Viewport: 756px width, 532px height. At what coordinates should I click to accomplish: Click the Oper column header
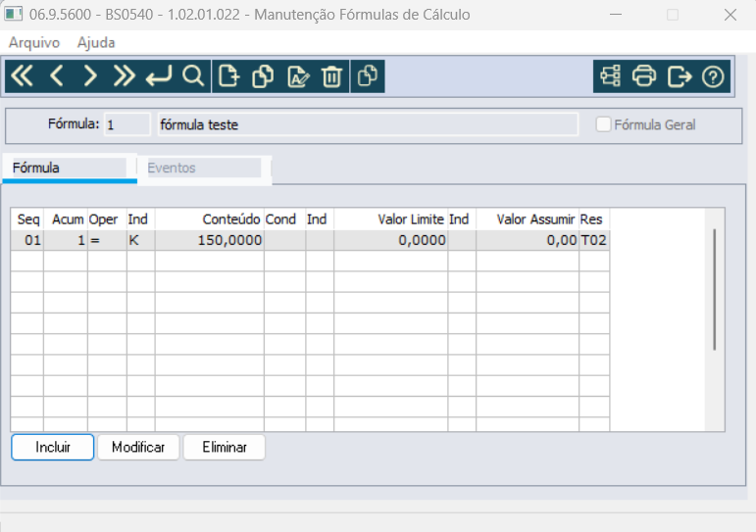(x=107, y=219)
